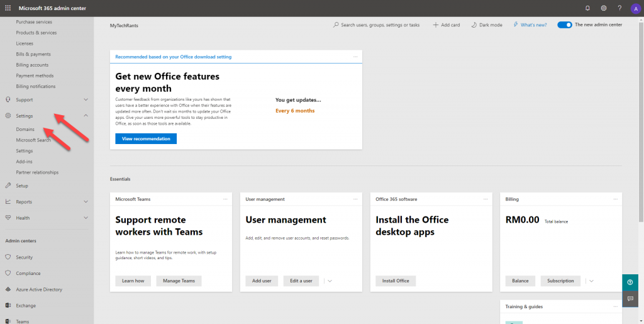The width and height of the screenshot is (644, 324).
Task: Click the Manage Teams button
Action: 179,281
